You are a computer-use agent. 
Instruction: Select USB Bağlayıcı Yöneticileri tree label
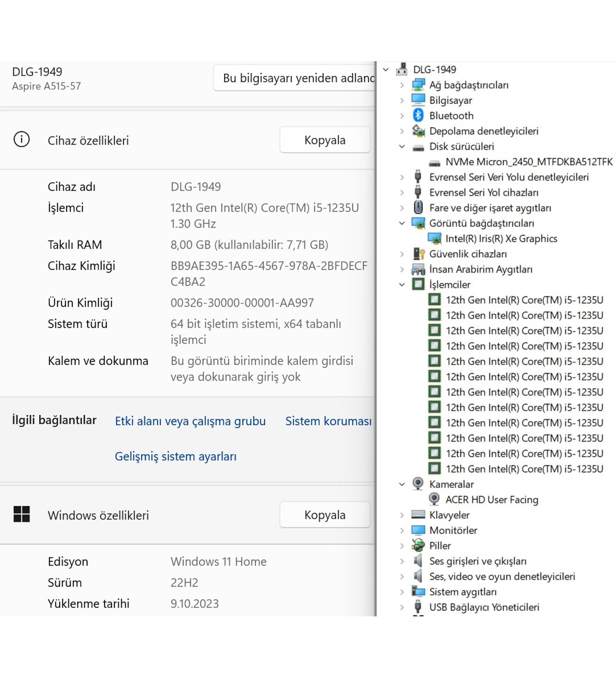click(x=484, y=607)
